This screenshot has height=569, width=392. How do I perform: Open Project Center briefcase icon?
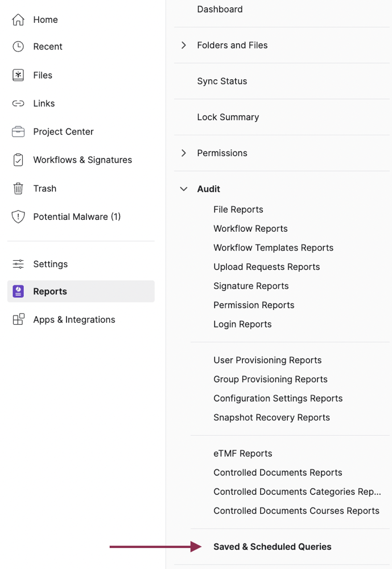[x=18, y=132]
